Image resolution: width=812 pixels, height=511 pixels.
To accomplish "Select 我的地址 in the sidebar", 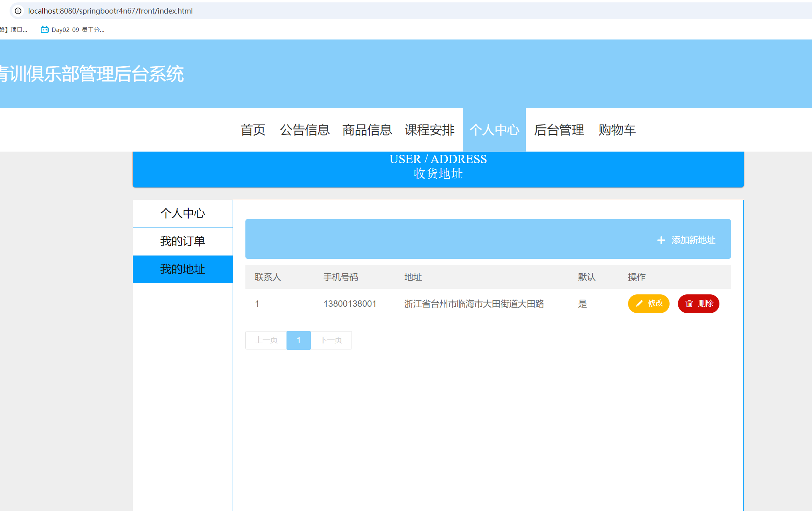I will 183,269.
